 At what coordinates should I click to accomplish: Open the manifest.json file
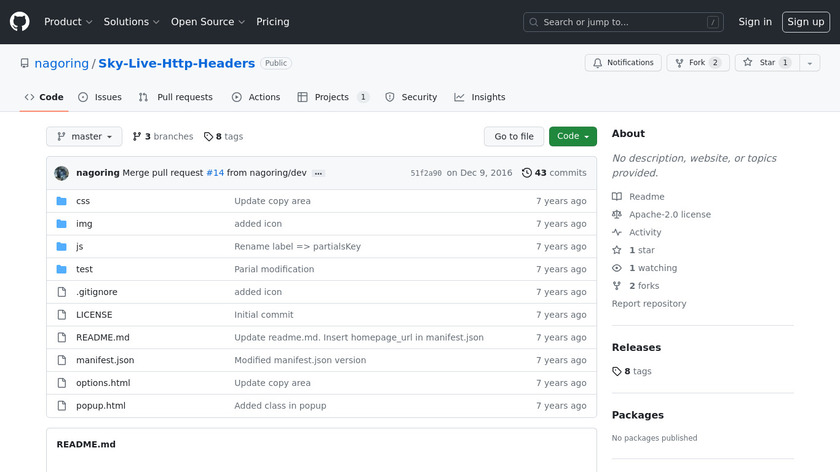(x=105, y=360)
